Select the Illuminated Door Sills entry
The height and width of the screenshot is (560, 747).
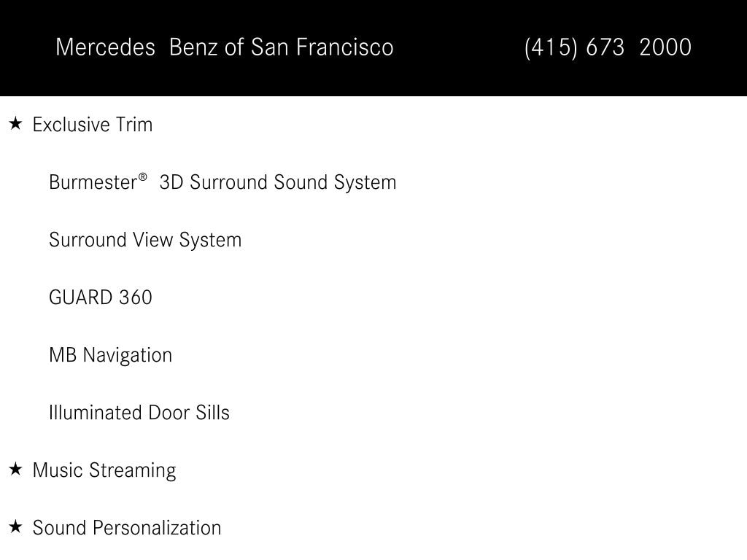tap(139, 413)
